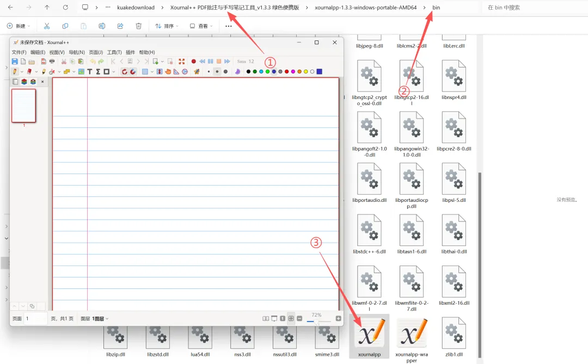Pick the light green color swatch
Image resolution: width=588 pixels, height=364 pixels.
pyautogui.click(x=267, y=72)
